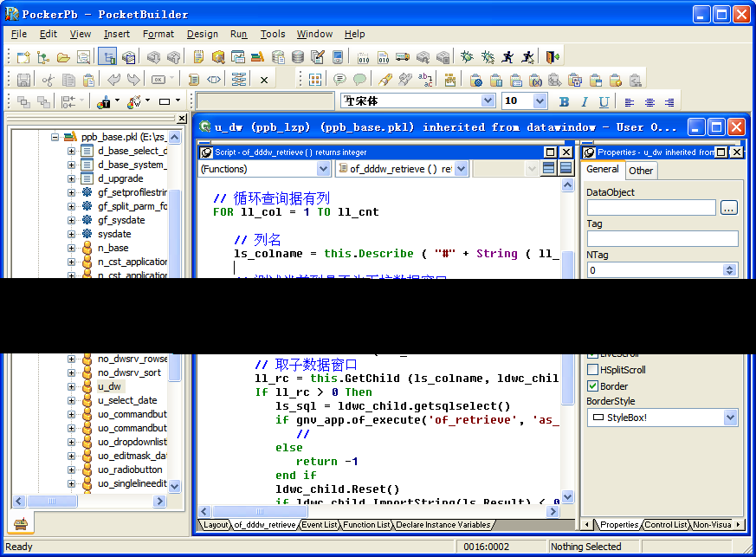Image resolution: width=756 pixels, height=557 pixels.
Task: Click the Save floppy disk icon
Action: (23, 80)
